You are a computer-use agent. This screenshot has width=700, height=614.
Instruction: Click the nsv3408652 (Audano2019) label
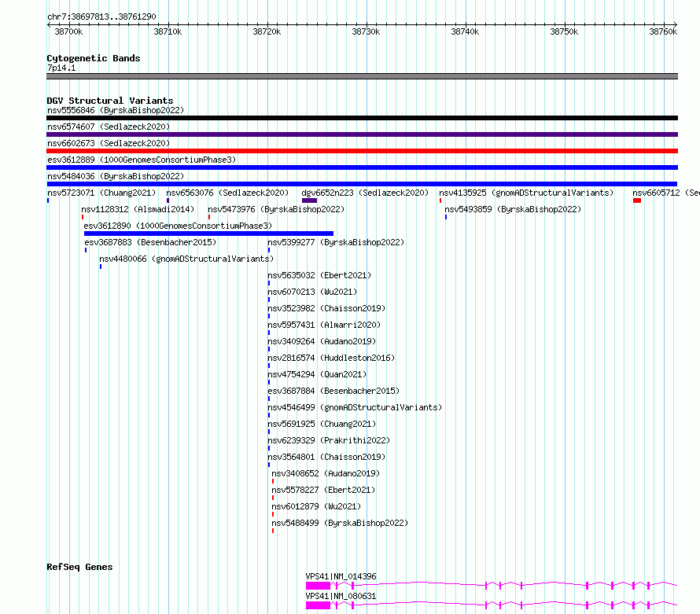click(x=326, y=473)
